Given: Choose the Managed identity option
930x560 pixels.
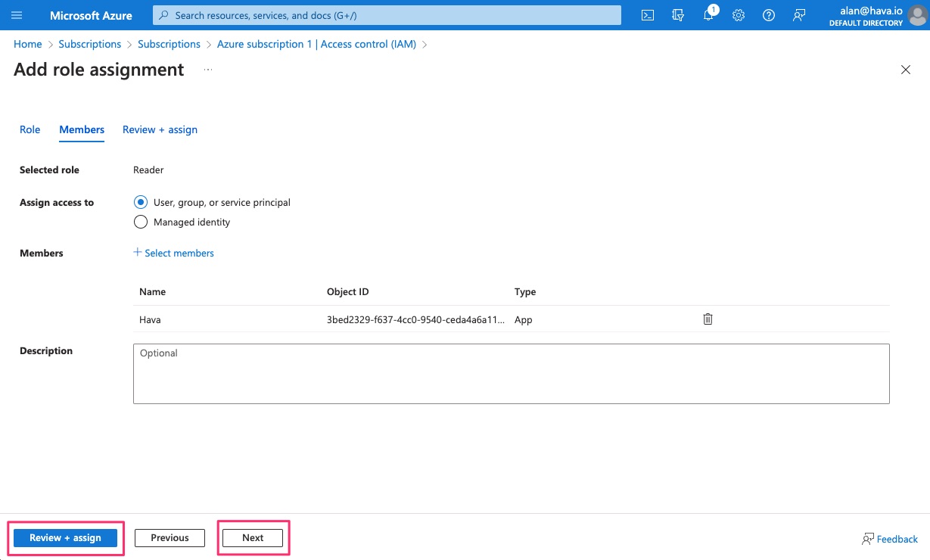Looking at the screenshot, I should [140, 222].
